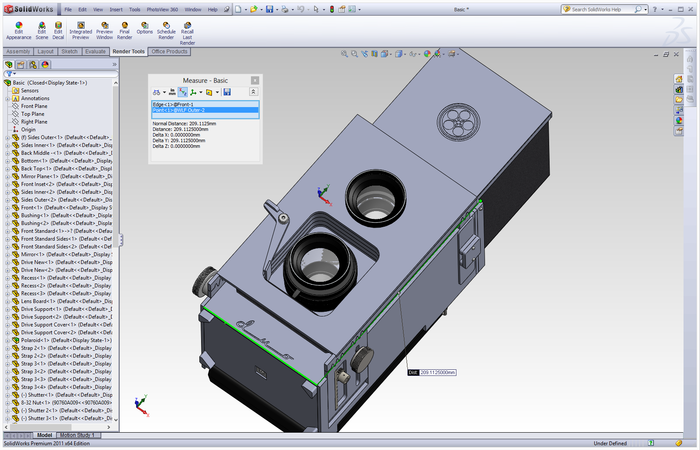Image resolution: width=700 pixels, height=450 pixels.
Task: Open the Edit Decal tool
Action: pyautogui.click(x=58, y=31)
